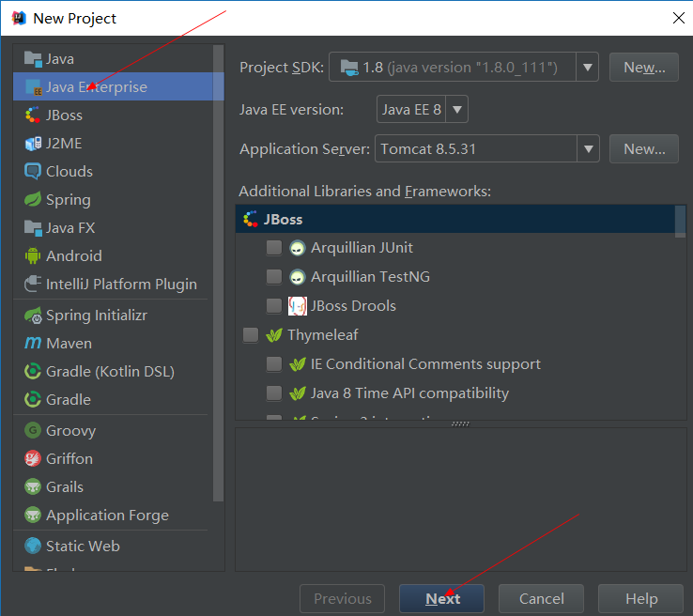
Task: Select the Android robot icon
Action: point(33,256)
